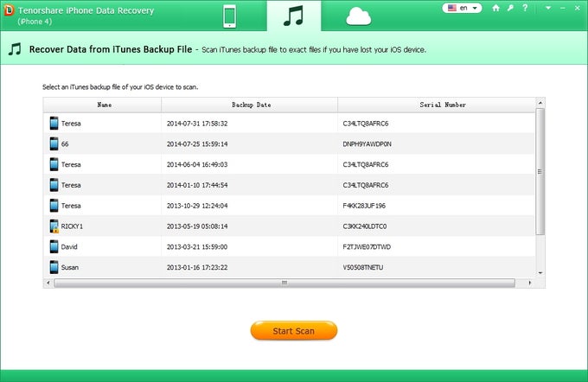Screen dimensions: 588x382
Task: Click the home icon in title bar
Action: 495,8
